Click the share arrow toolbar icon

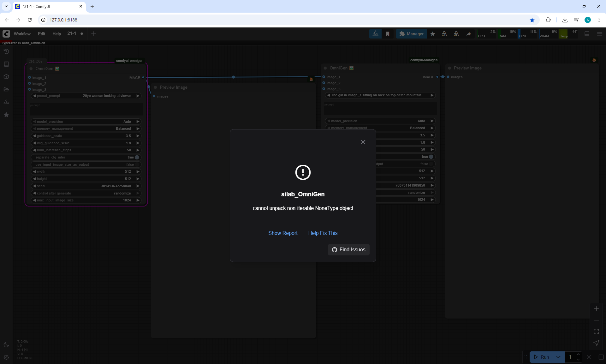tap(469, 34)
